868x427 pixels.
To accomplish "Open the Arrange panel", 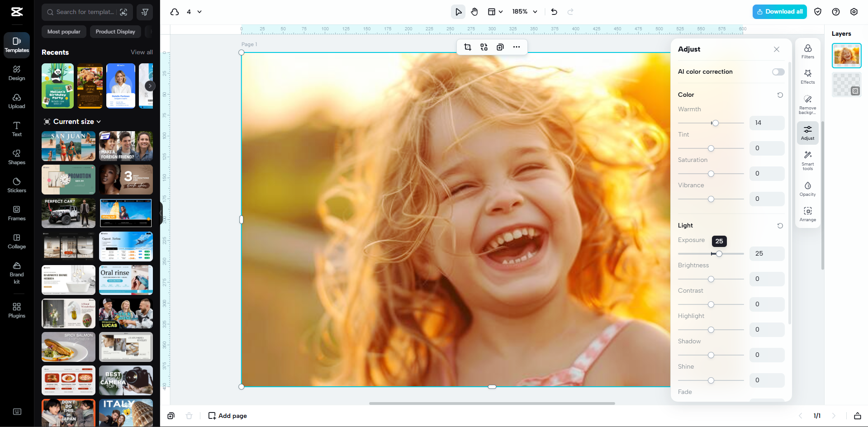I will pos(807,214).
